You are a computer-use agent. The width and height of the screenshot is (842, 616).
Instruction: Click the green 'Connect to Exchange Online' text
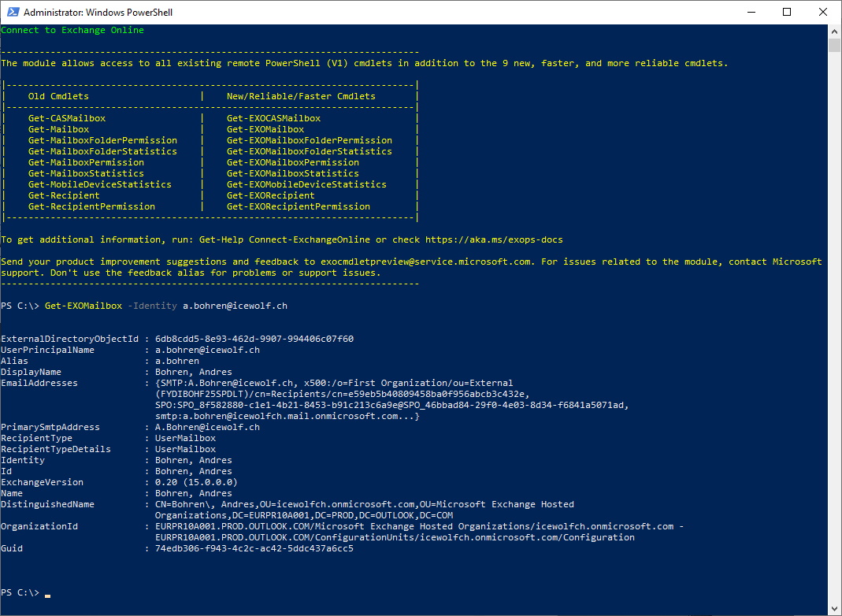click(72, 30)
